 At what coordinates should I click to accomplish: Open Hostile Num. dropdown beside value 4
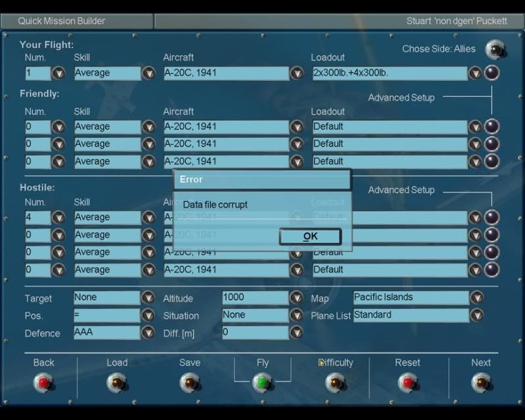[x=59, y=218]
